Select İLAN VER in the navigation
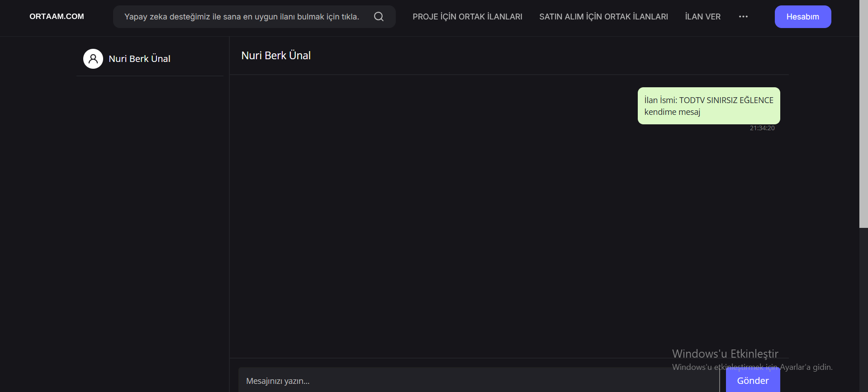 tap(702, 17)
